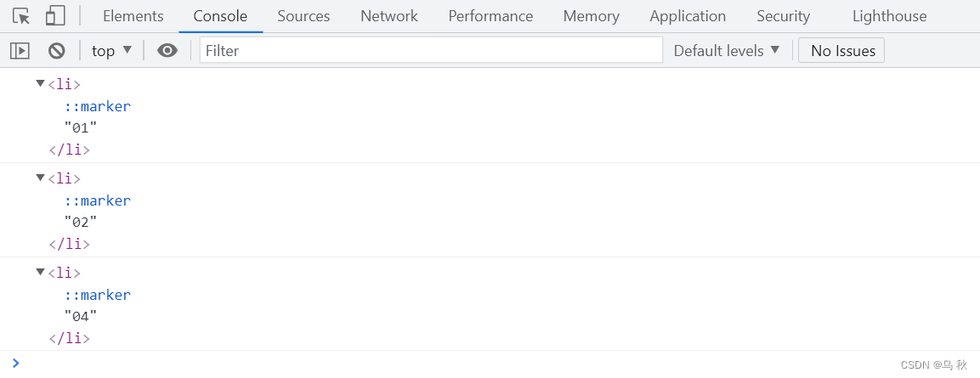Open the top context dropdown
Viewport: 980px width, 378px height.
tap(112, 51)
